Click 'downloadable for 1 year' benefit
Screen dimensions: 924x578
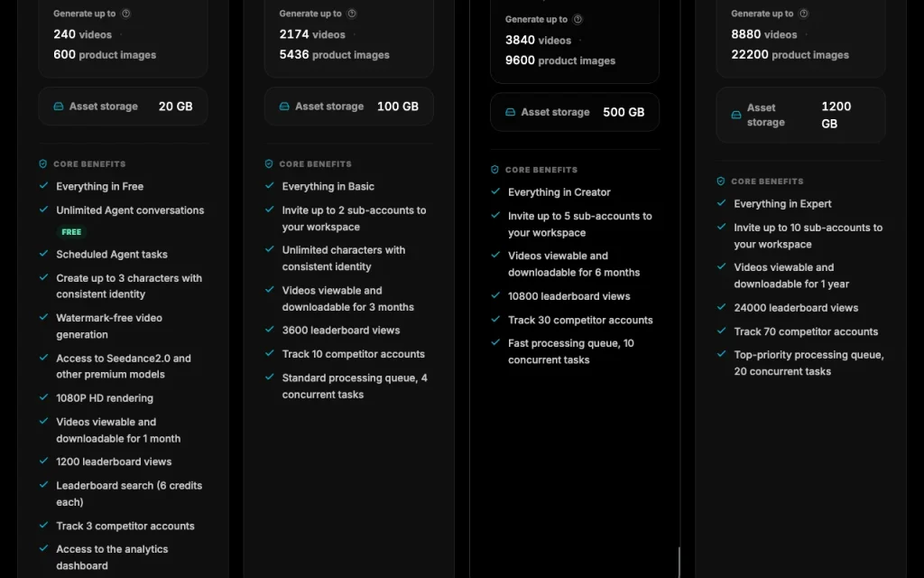point(791,275)
